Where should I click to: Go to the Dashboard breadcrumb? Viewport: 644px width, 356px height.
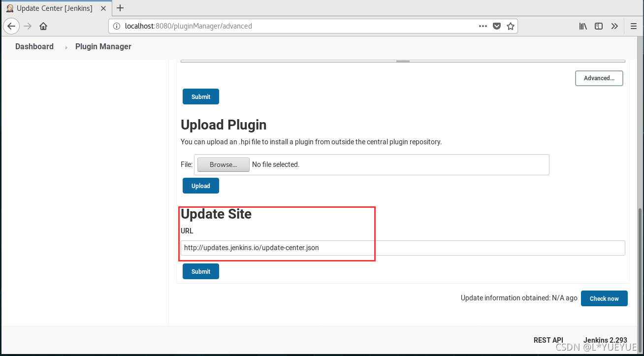tap(34, 46)
